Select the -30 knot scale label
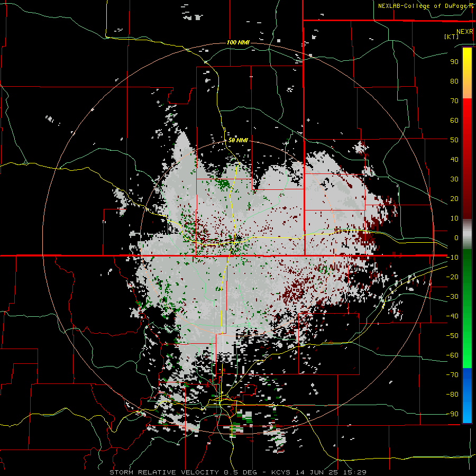The image size is (476, 476). coord(452,297)
